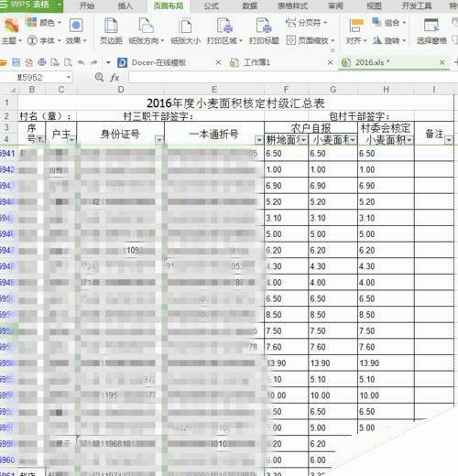
Task: Open the 效果 theme effects menu
Action: (76, 30)
